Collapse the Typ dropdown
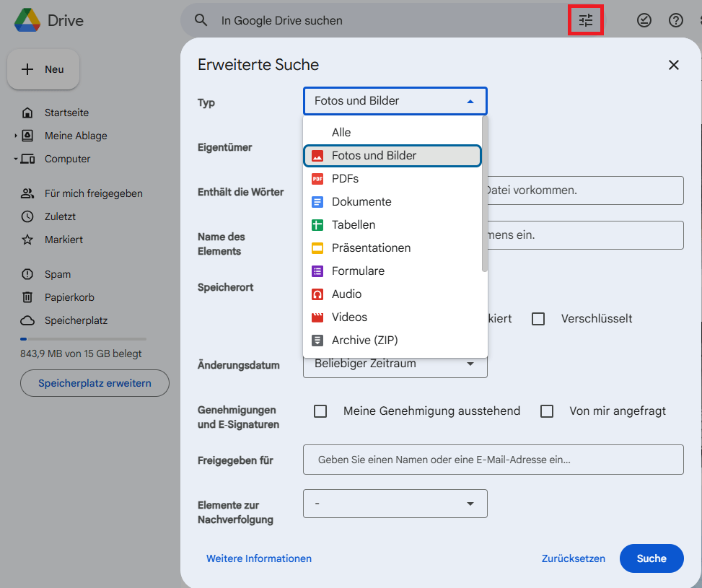The width and height of the screenshot is (702, 588). click(x=395, y=101)
